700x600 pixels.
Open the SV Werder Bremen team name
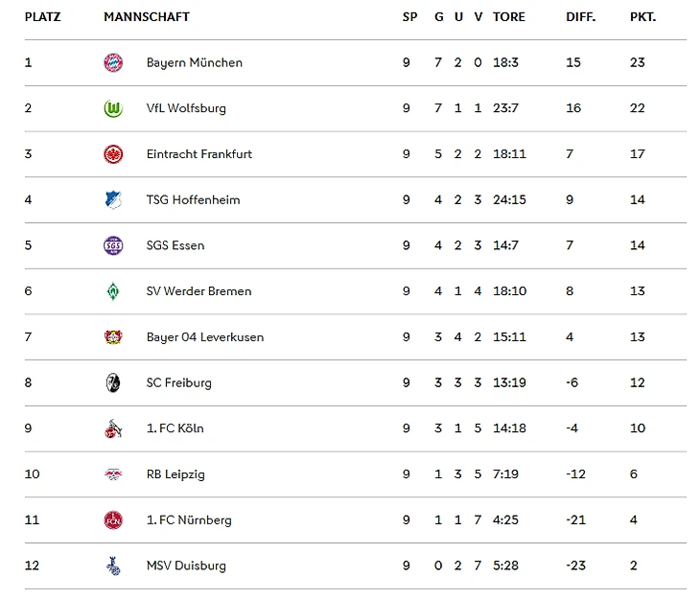click(x=199, y=291)
